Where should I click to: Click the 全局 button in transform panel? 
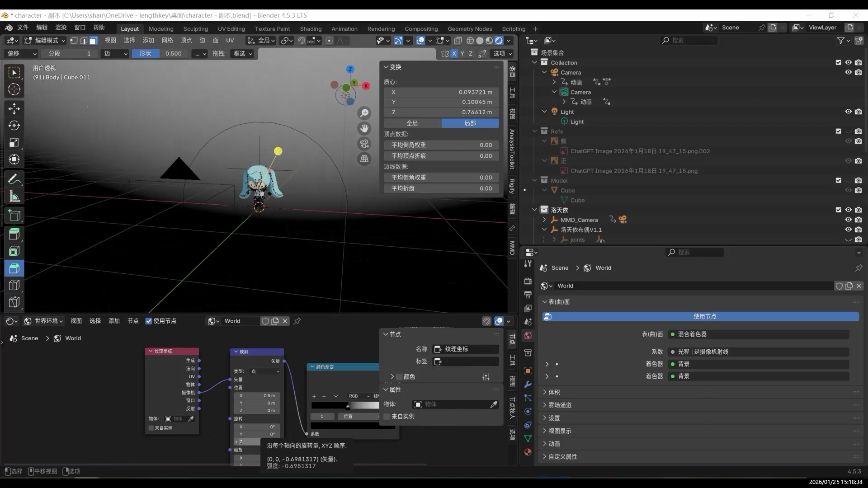pos(412,123)
